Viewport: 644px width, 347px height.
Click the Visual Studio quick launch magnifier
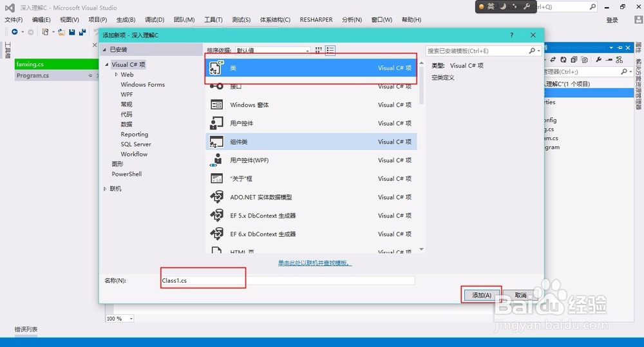[x=592, y=6]
